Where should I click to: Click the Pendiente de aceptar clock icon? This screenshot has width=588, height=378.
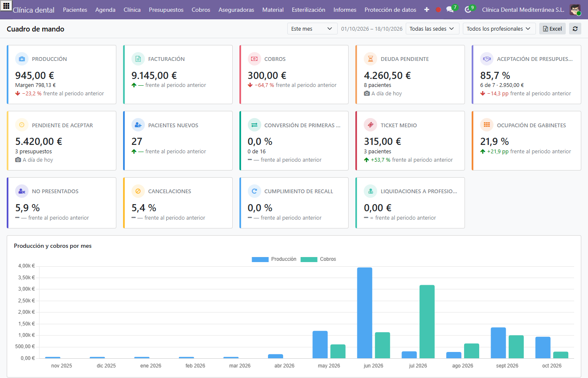22,125
